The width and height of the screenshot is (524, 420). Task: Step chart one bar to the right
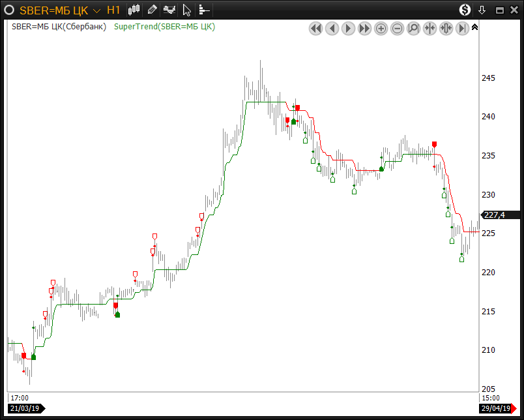349,29
